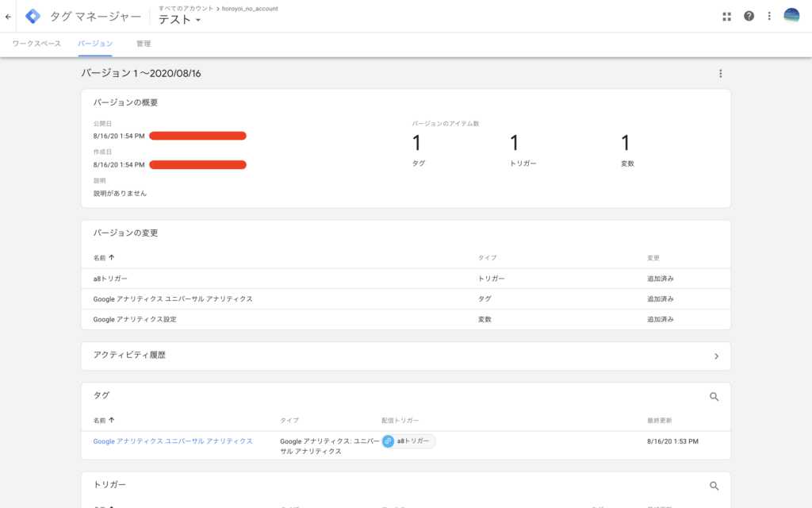
Task: Click the Google アナリティクス: ユニバーサル アナリティクス type cell
Action: pos(329,446)
